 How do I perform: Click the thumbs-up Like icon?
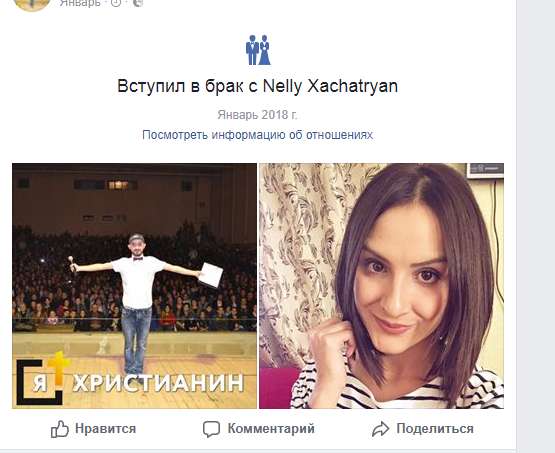(59, 429)
